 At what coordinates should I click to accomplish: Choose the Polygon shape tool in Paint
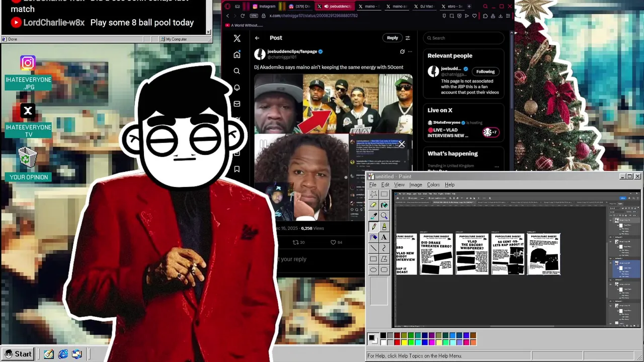(x=384, y=259)
